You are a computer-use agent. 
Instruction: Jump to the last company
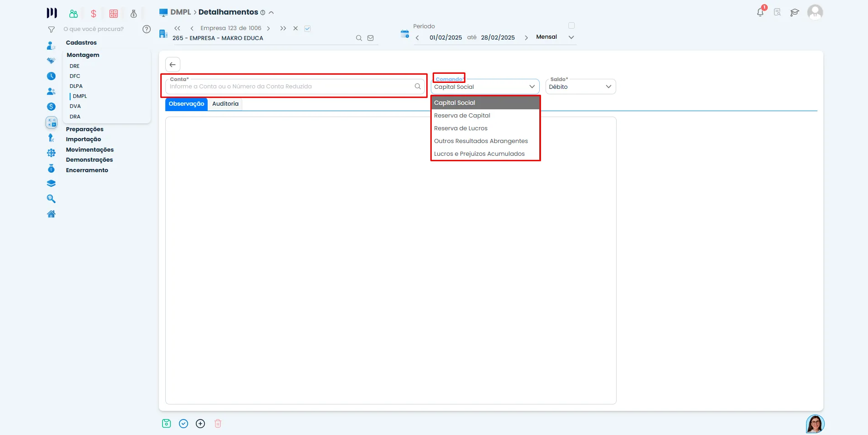tap(283, 28)
